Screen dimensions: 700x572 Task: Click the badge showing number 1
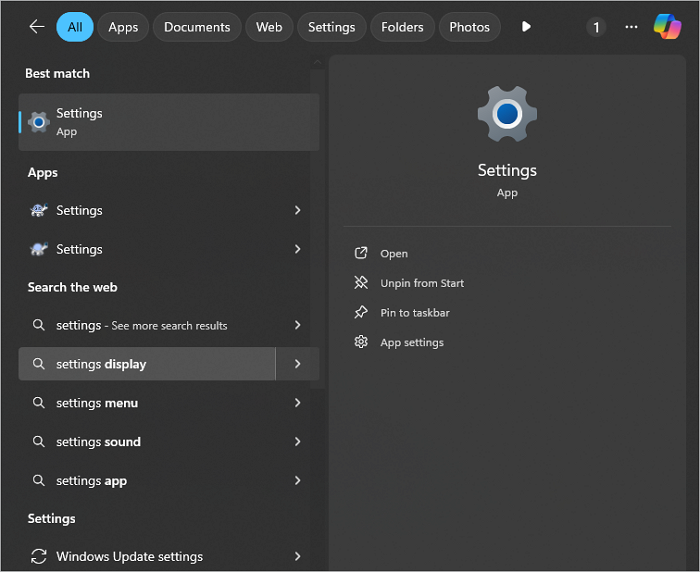pyautogui.click(x=596, y=27)
